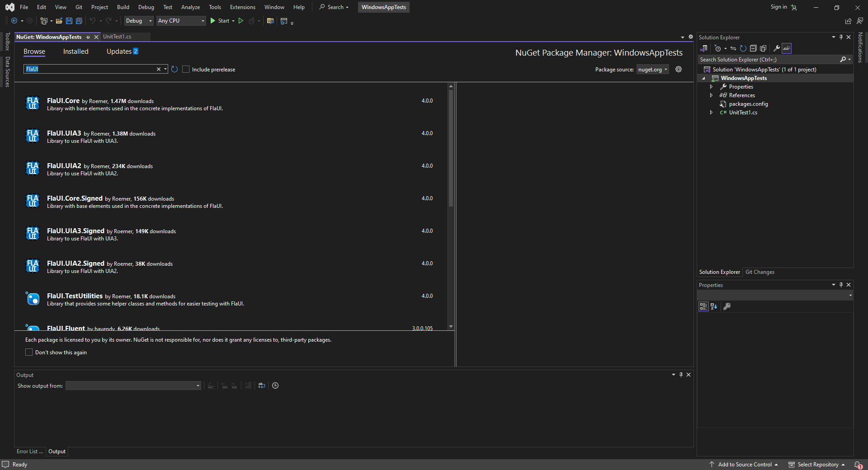This screenshot has width=868, height=470.
Task: Open the Error List tab
Action: point(30,451)
